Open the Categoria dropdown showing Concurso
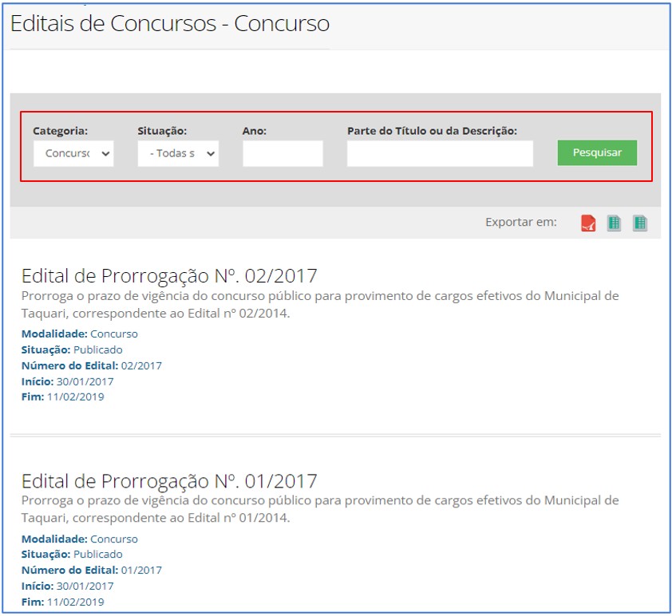Screen dimensions: 672x616 pos(73,153)
